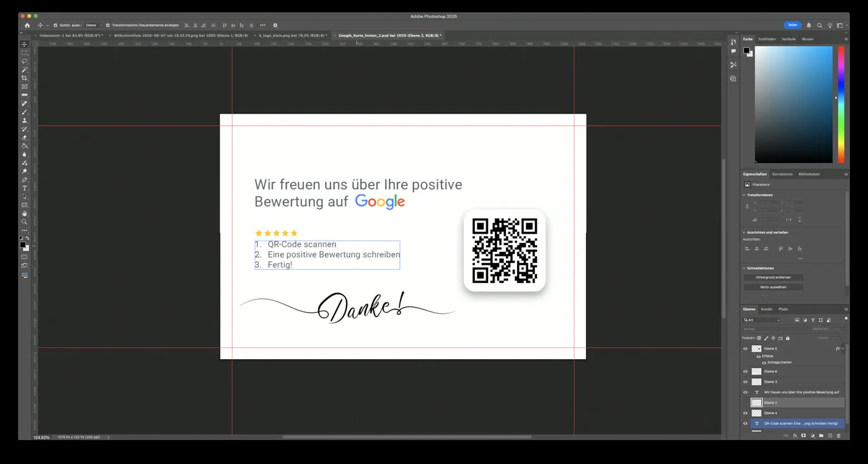The height and width of the screenshot is (464, 868).
Task: Select the Paint Bucket tool
Action: click(25, 146)
